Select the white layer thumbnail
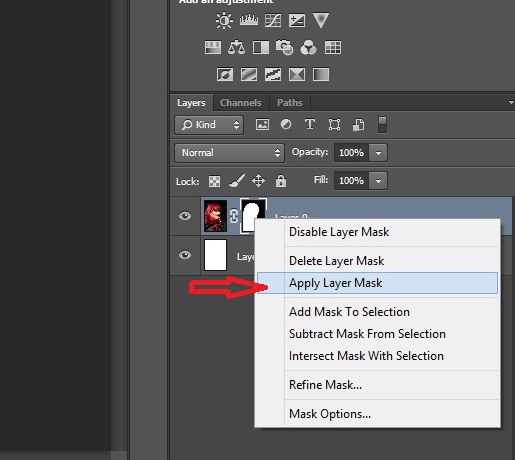Screen dimensions: 515x460 tap(215, 255)
